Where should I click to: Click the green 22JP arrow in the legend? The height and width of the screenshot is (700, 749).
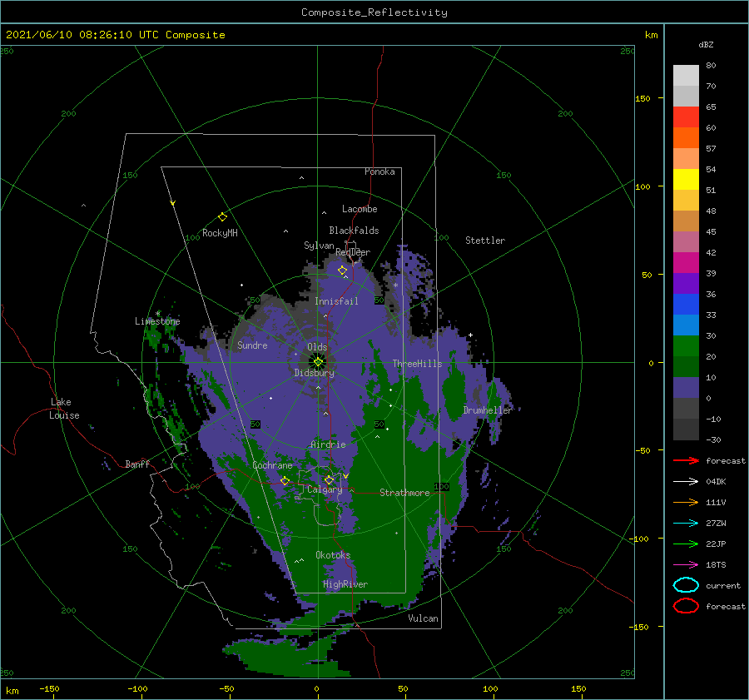pyautogui.click(x=686, y=544)
